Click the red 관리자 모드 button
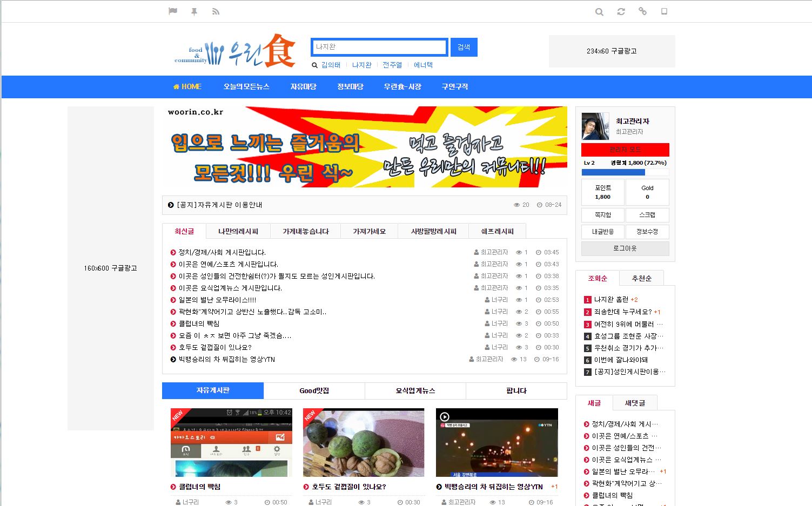This screenshot has height=506, width=812. tap(625, 150)
